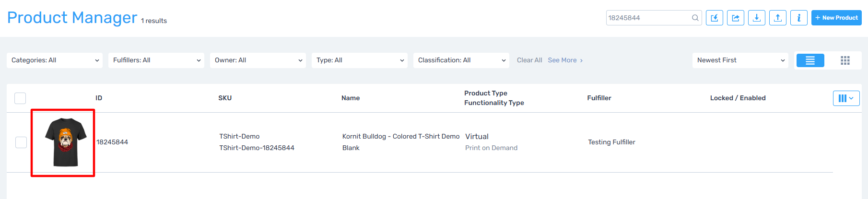Viewport: 868px width, 199px height.
Task: Expand the Owner: All filter
Action: click(258, 60)
